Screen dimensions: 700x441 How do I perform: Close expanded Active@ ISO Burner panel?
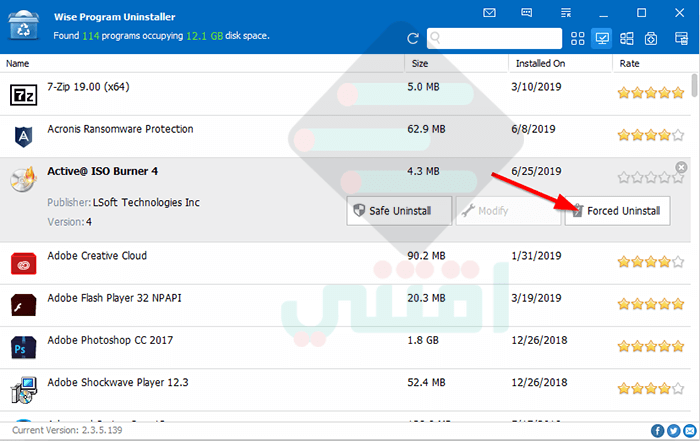tap(681, 167)
